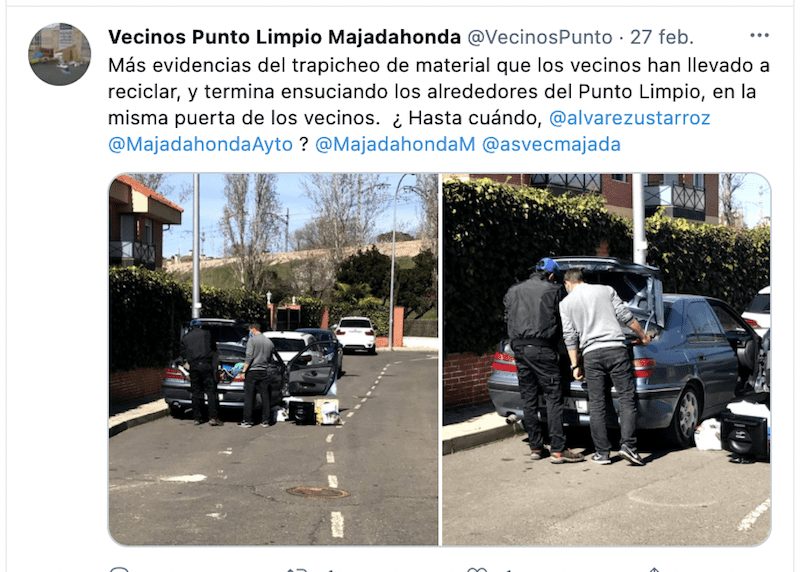The image size is (800, 572).
Task: Open the right close-up photo of car trunk
Action: (607, 359)
